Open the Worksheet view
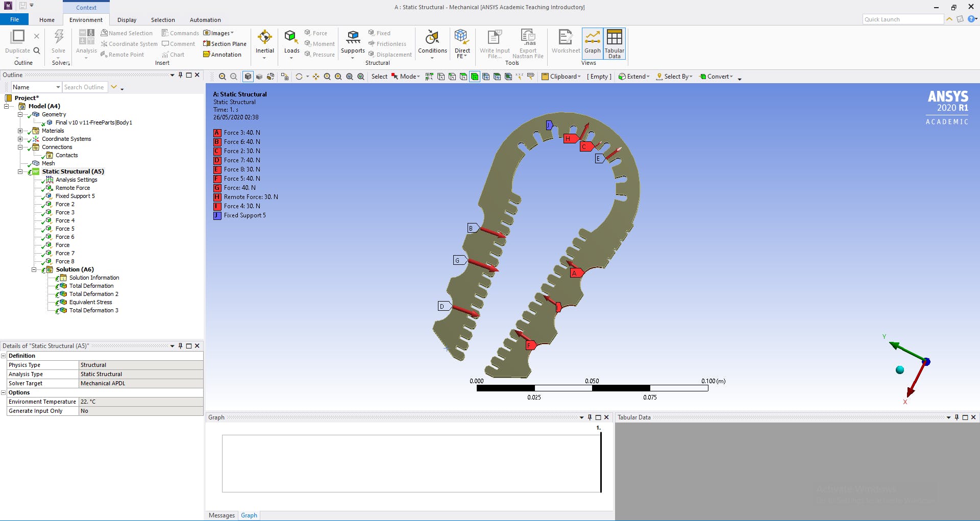Viewport: 980px width, 521px height. 566,42
